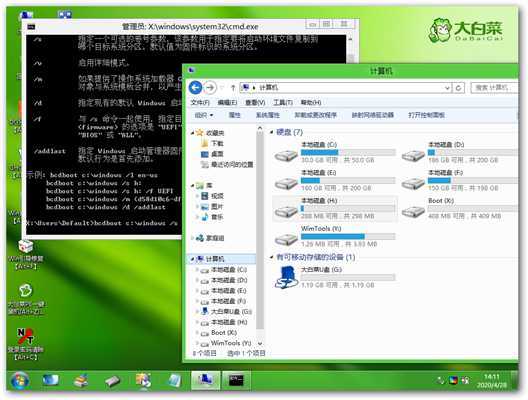The height and width of the screenshot is (400, 528).
Task: Open 桌面 in the favorites list
Action: click(x=217, y=154)
